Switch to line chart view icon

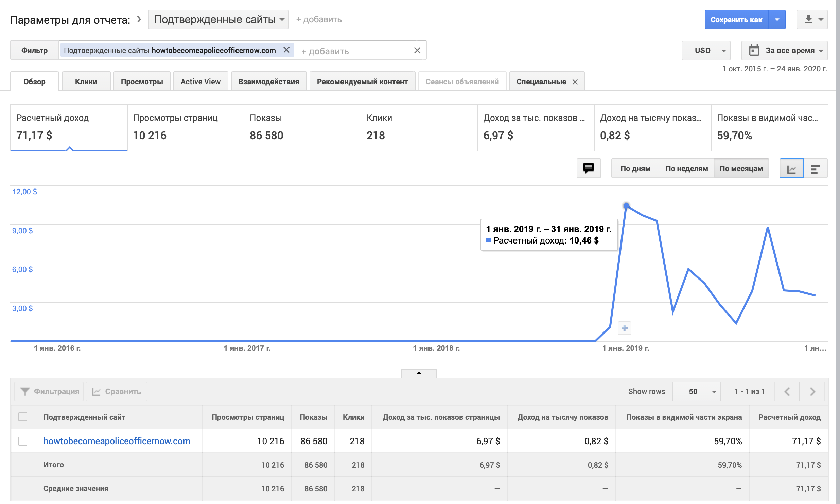pos(791,169)
